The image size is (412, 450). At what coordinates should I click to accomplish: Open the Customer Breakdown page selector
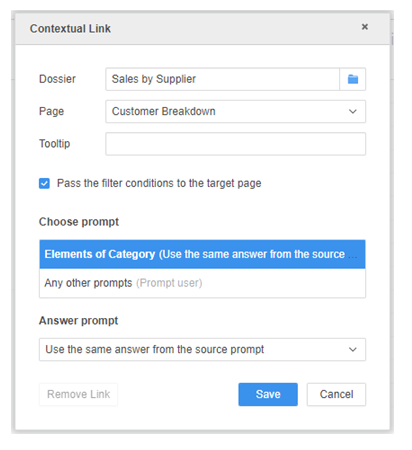(x=236, y=111)
